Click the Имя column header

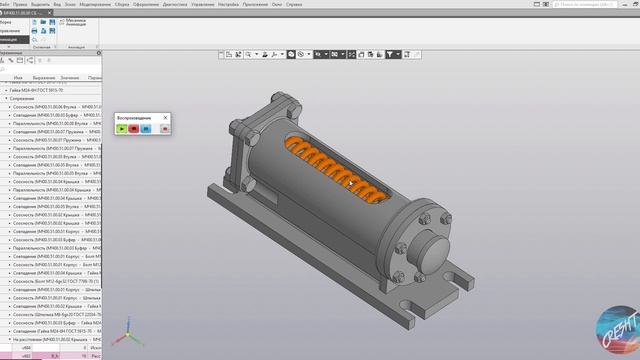[x=18, y=78]
